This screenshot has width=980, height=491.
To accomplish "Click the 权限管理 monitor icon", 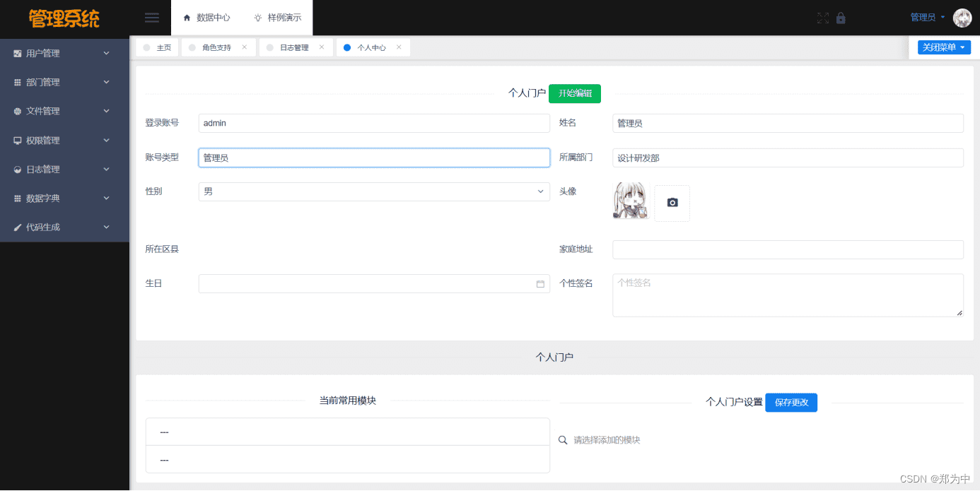I will click(x=18, y=141).
